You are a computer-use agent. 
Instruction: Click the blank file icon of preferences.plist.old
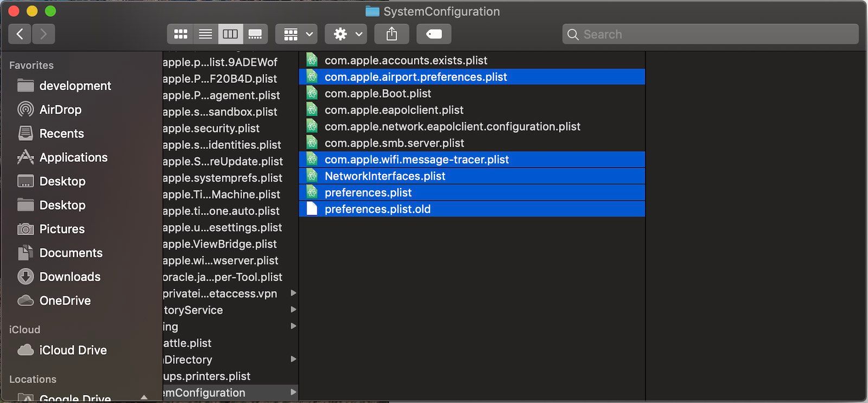pos(312,209)
